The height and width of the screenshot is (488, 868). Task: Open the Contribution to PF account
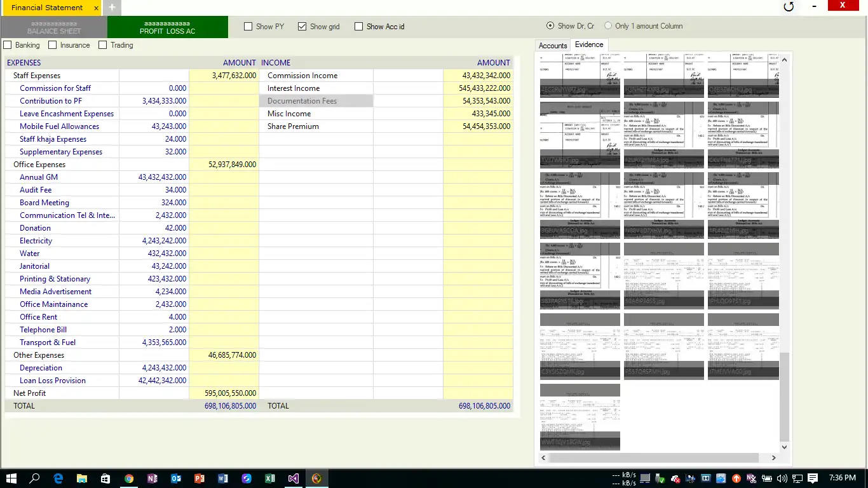pos(51,101)
